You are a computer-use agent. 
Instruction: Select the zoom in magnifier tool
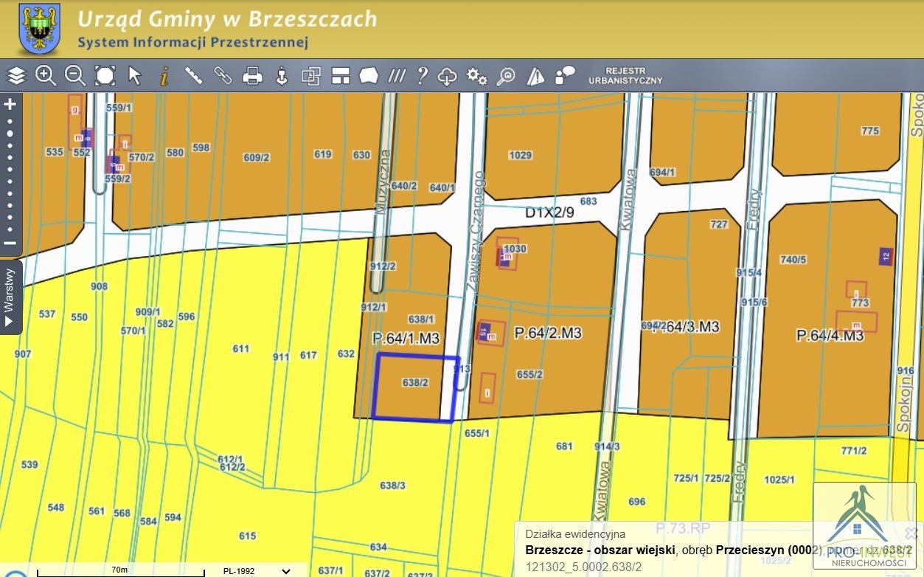click(46, 75)
